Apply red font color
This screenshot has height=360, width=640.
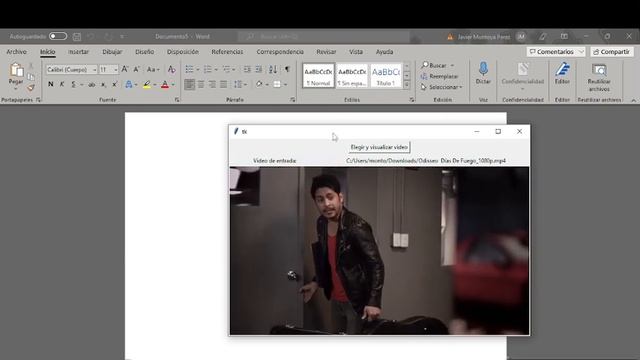pyautogui.click(x=165, y=84)
